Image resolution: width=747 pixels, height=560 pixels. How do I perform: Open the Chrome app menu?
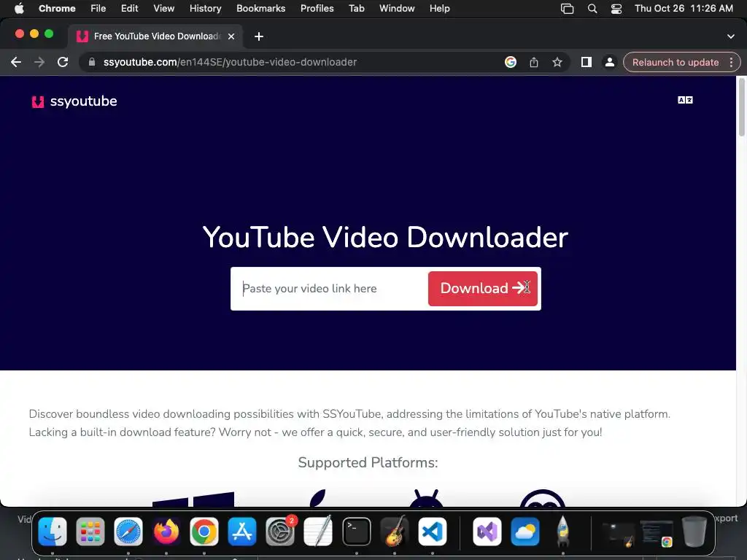point(57,9)
